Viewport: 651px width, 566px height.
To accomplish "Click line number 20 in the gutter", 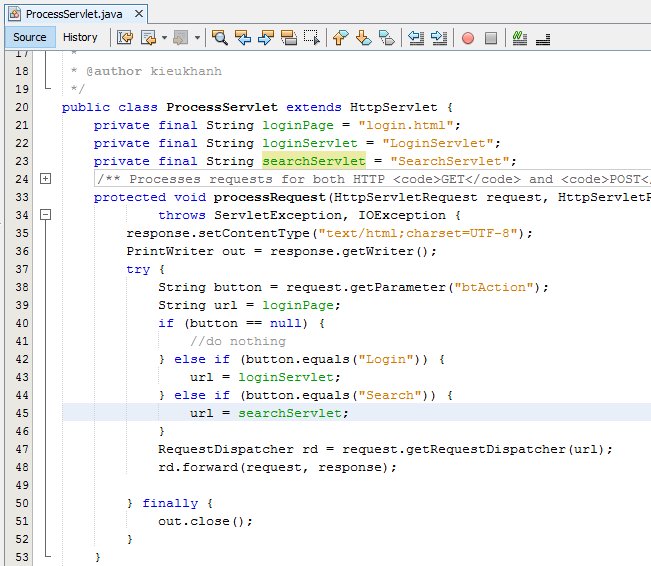I will click(22, 108).
